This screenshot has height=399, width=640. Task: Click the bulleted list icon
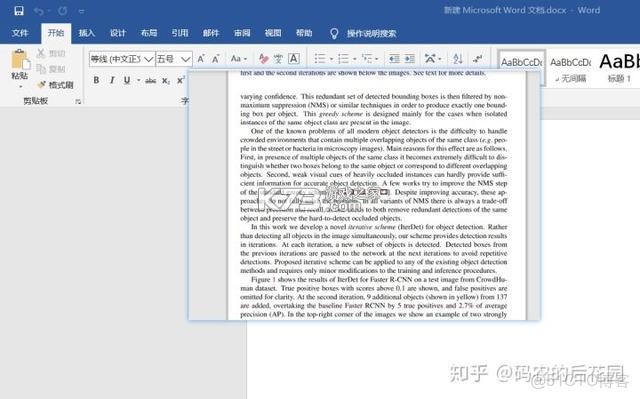point(320,59)
